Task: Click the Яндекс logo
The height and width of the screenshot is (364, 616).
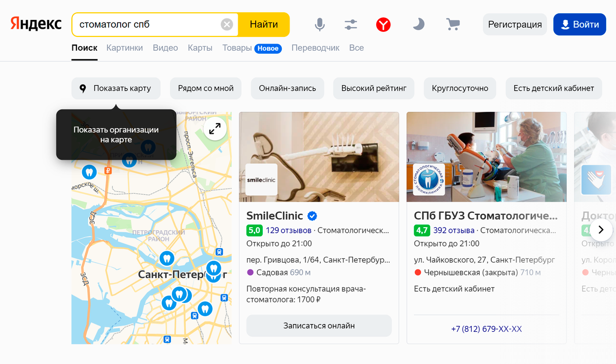Action: [x=36, y=24]
